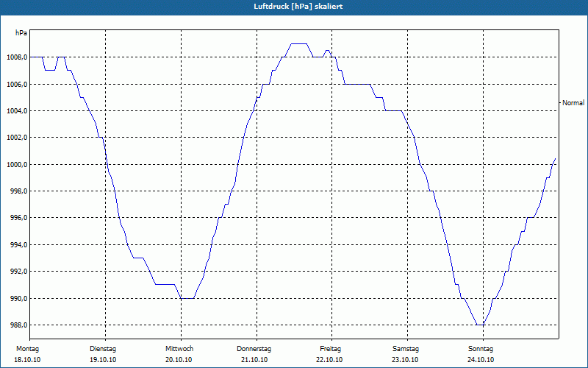
Task: Select the 998,0 axis label
Action: (x=18, y=191)
